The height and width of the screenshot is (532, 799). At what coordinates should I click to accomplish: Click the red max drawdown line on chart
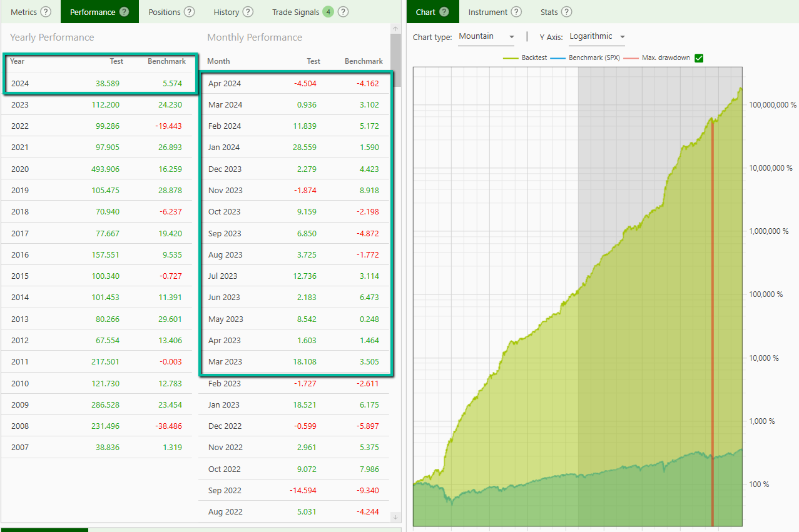[712, 322]
